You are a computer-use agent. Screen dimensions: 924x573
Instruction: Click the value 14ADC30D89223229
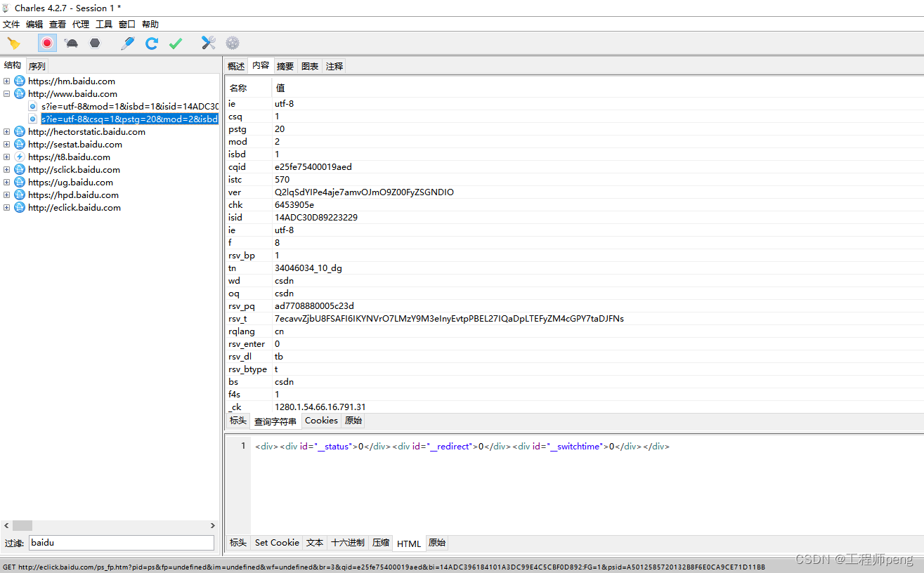pyautogui.click(x=316, y=218)
